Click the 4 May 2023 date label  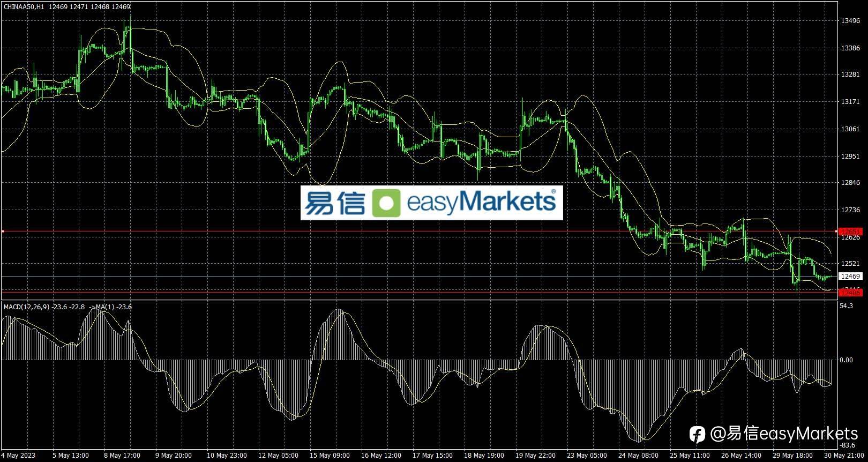19,456
